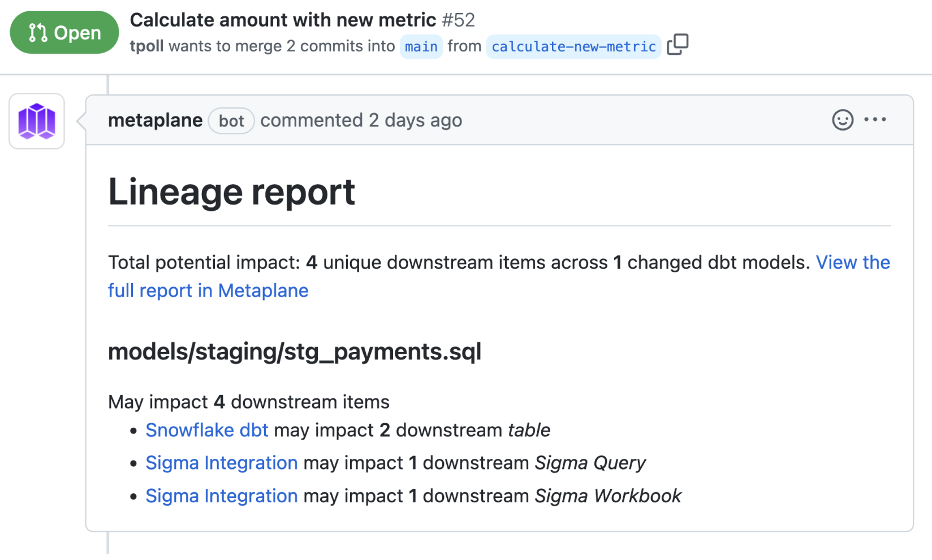Add an emoji reaction to the comment
932x560 pixels.
(x=842, y=120)
